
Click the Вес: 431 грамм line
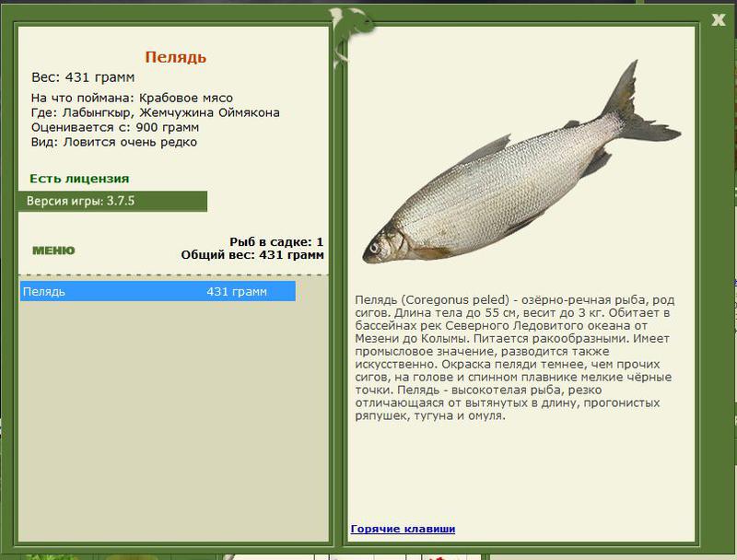83,77
